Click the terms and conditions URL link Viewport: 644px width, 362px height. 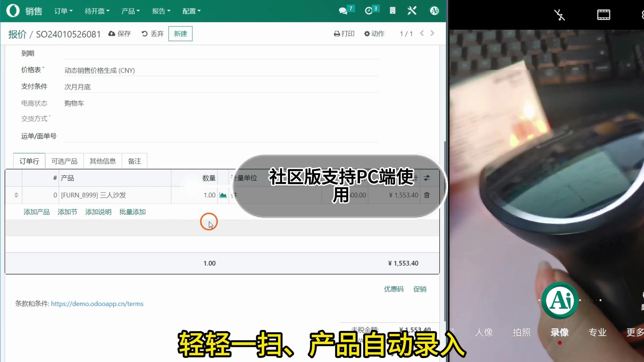pos(97,304)
